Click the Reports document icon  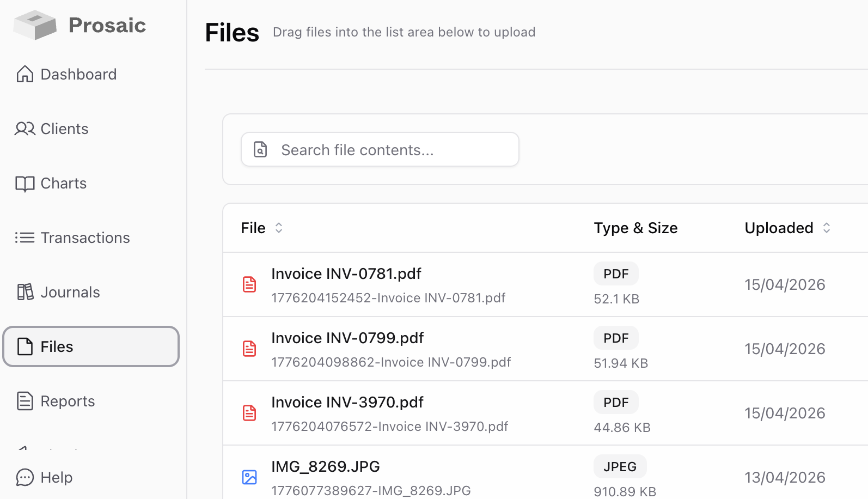coord(25,401)
